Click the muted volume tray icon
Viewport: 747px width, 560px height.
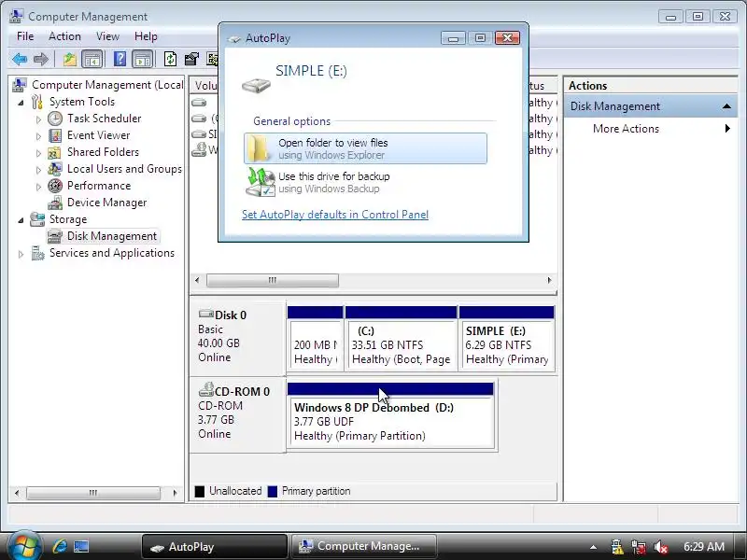[661, 547]
